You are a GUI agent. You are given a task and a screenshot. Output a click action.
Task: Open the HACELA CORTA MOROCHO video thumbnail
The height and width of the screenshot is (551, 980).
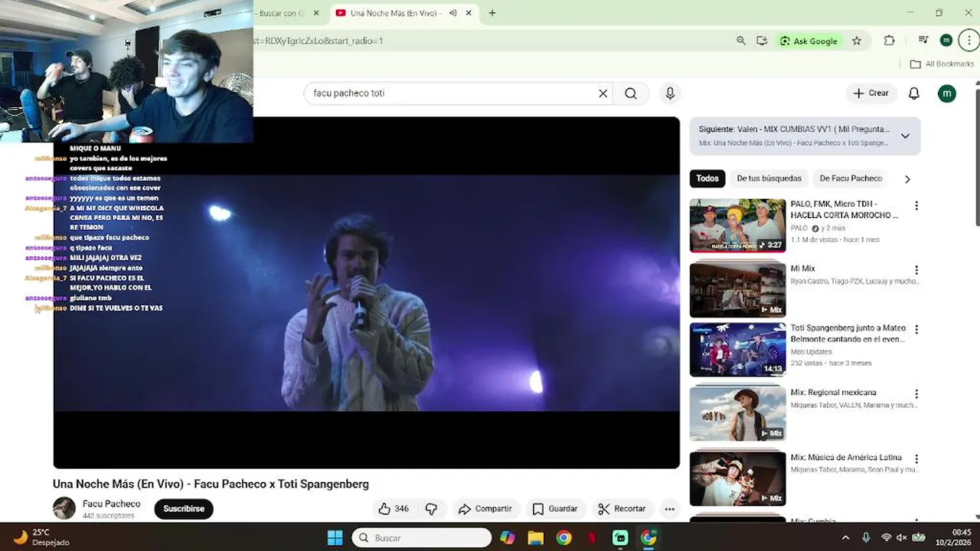(x=737, y=226)
